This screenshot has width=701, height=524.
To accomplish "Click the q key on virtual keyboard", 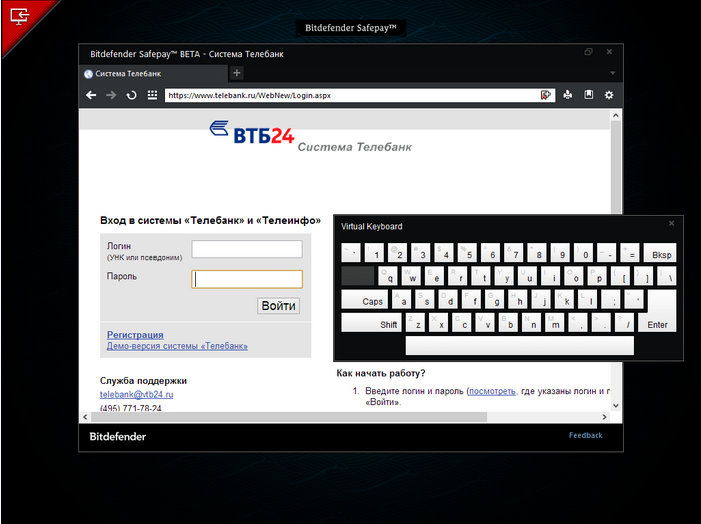I will (388, 276).
